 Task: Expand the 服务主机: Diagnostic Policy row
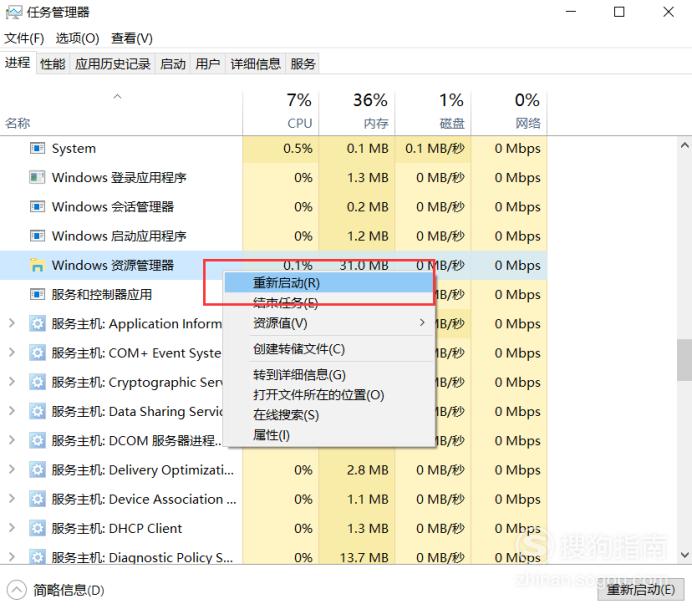point(12,557)
